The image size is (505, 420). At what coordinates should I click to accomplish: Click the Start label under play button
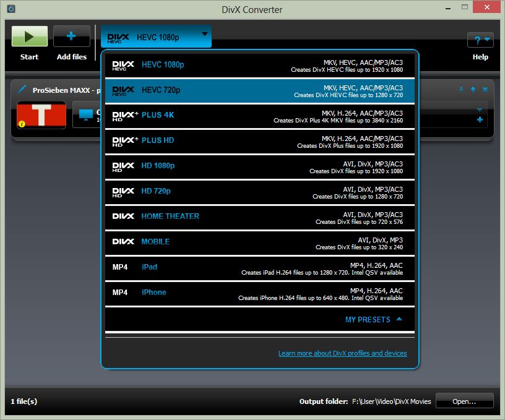pyautogui.click(x=29, y=57)
